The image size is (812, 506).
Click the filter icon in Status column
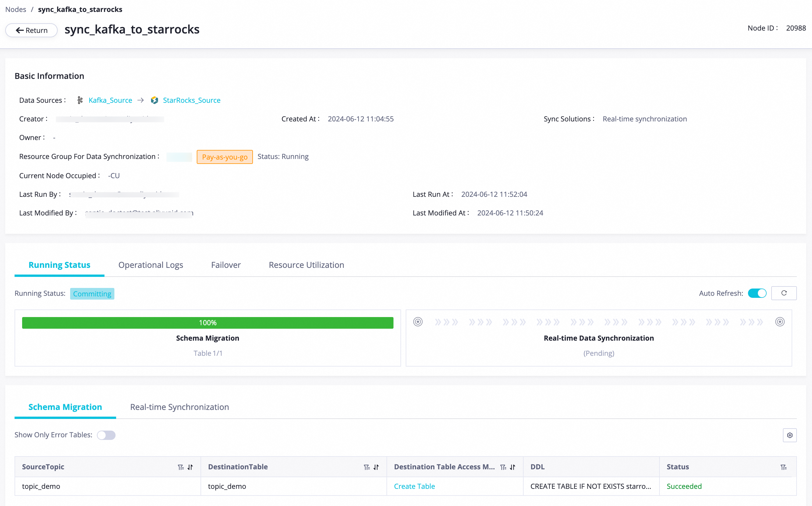(x=783, y=467)
